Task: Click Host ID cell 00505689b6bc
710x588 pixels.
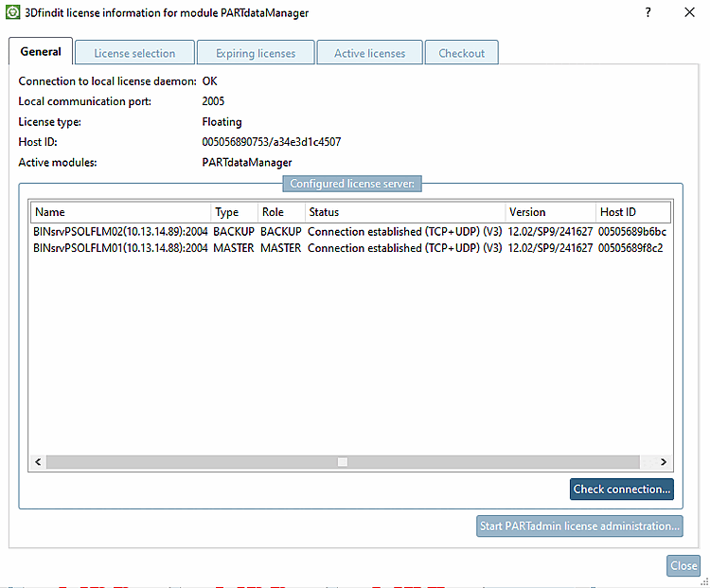Action: point(632,231)
